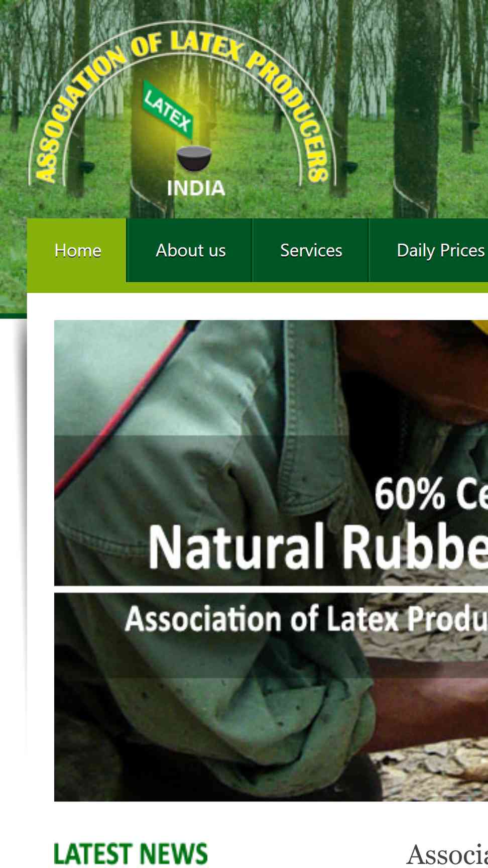Click the INDIA text under the bowl
Screen dimensions: 488x868
pos(196,188)
